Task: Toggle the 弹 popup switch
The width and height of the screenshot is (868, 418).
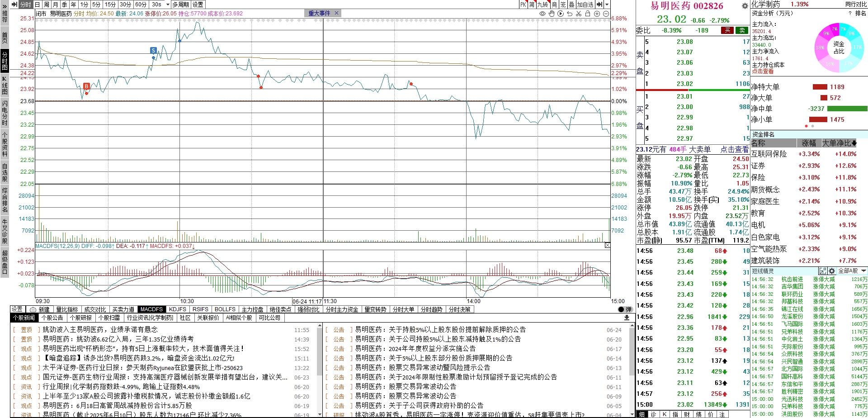Action: click(x=625, y=309)
